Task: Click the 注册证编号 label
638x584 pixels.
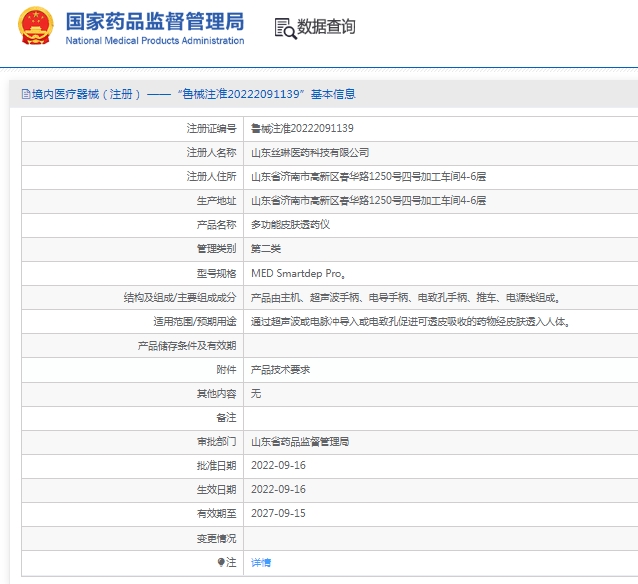Action: [x=212, y=129]
